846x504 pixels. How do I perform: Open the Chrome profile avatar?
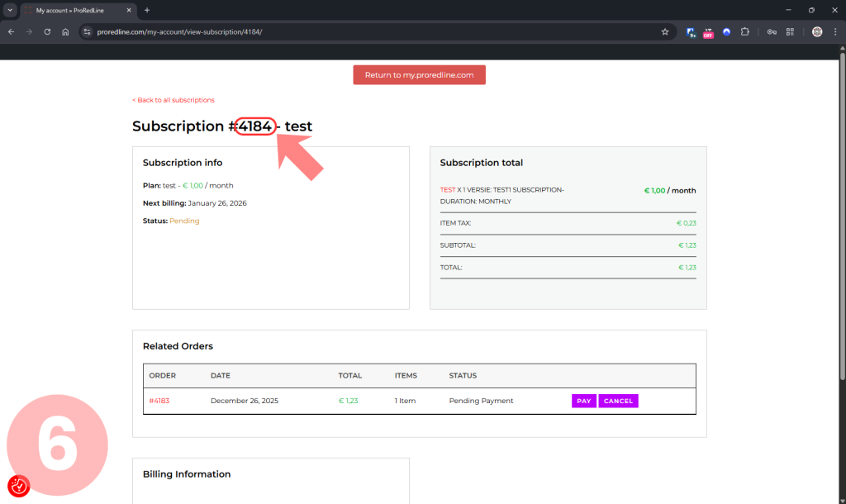tap(817, 32)
